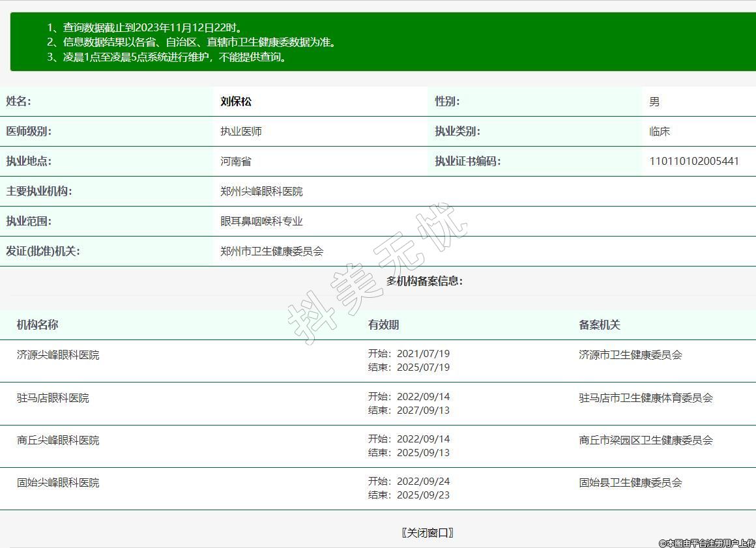Select the 固始尖峰眼科医院 row entry
756x548 pixels.
point(58,483)
